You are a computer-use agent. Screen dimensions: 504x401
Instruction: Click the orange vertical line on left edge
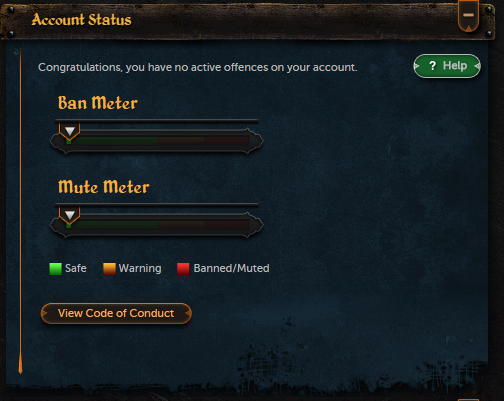20,211
